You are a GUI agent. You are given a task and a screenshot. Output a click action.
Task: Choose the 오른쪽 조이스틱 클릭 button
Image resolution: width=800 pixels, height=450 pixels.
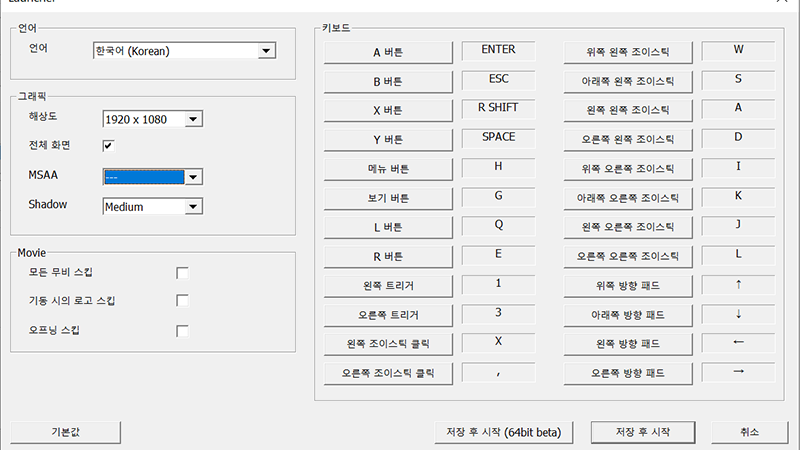point(388,374)
